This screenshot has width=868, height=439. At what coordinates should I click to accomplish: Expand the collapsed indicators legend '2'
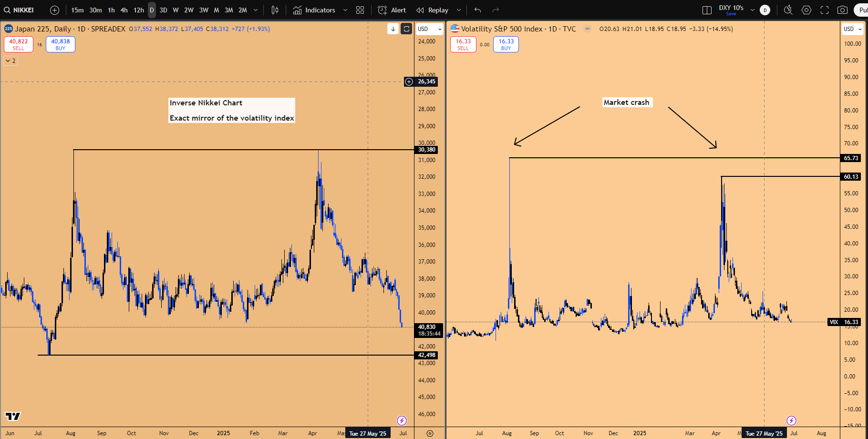point(10,61)
